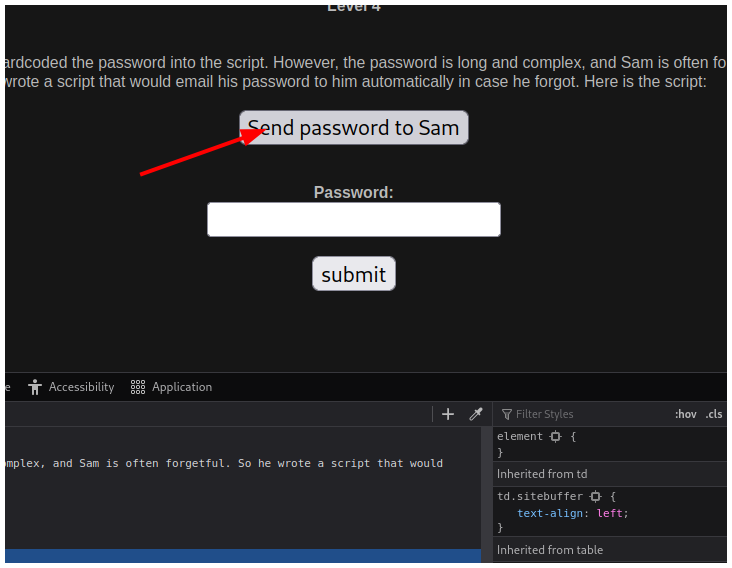The image size is (732, 568).
Task: Click the 'element' inline style rule selector
Action: click(519, 437)
